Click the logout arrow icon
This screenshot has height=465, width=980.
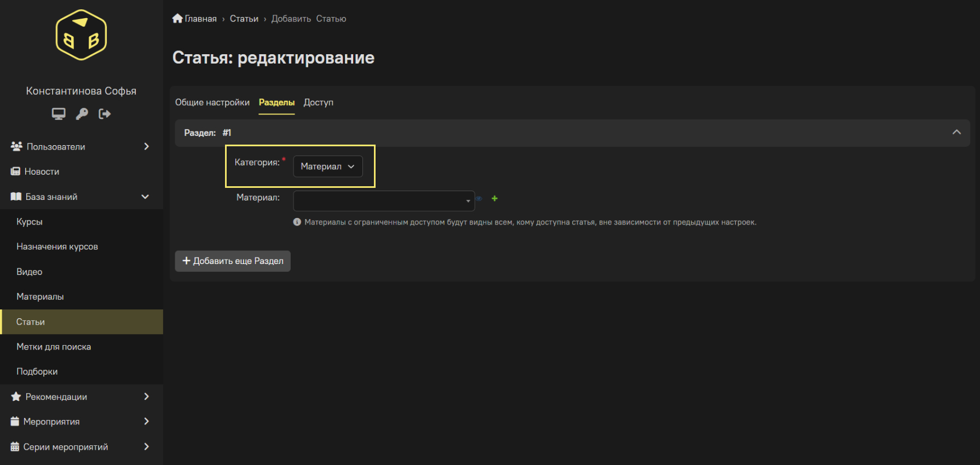coord(105,114)
